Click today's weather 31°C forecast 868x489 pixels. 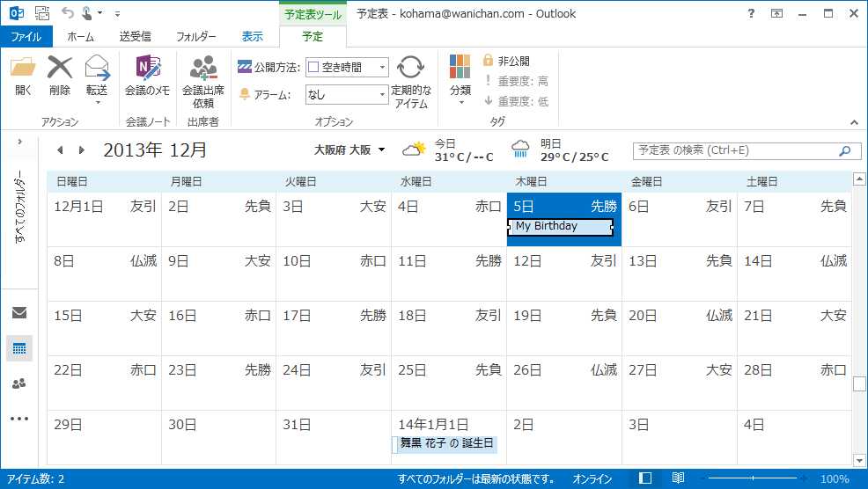coord(447,150)
